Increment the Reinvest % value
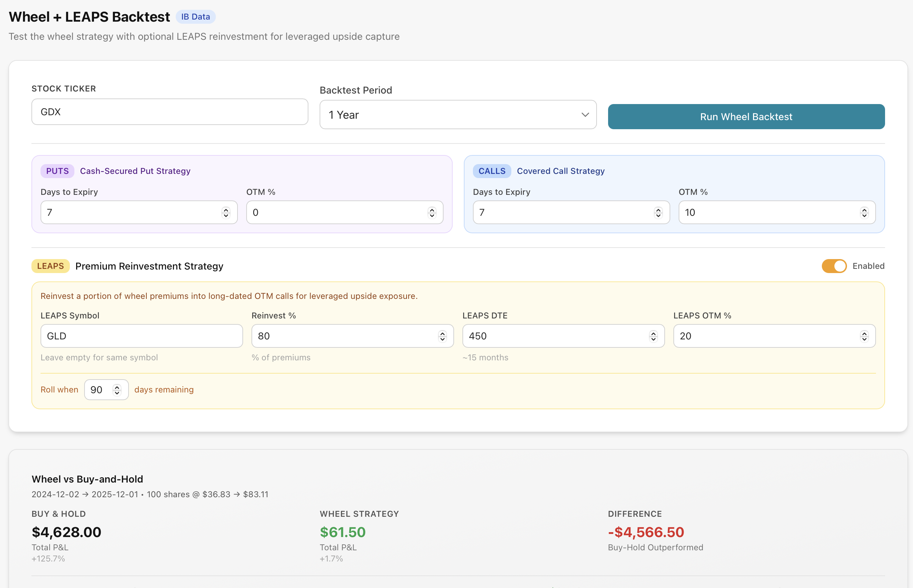 442,333
